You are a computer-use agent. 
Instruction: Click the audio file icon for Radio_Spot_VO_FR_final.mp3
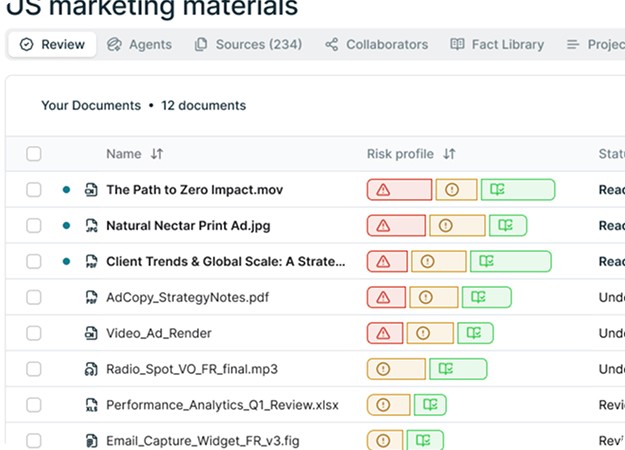click(91, 370)
